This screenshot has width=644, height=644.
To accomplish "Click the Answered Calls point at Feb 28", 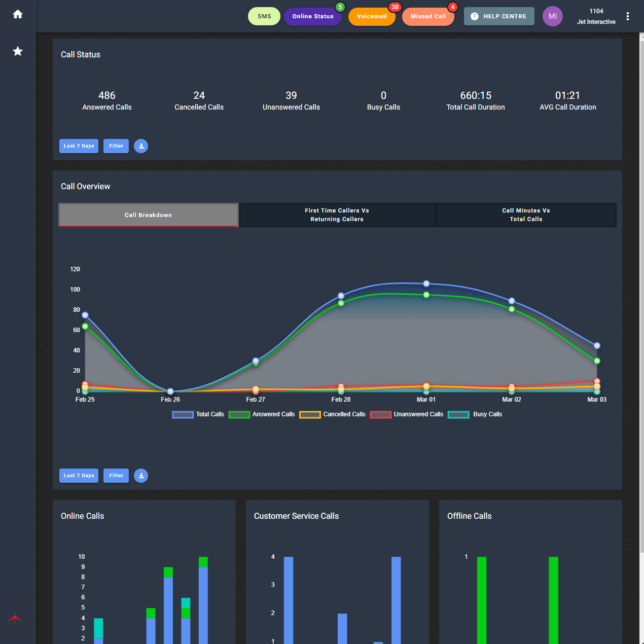I will [x=341, y=303].
